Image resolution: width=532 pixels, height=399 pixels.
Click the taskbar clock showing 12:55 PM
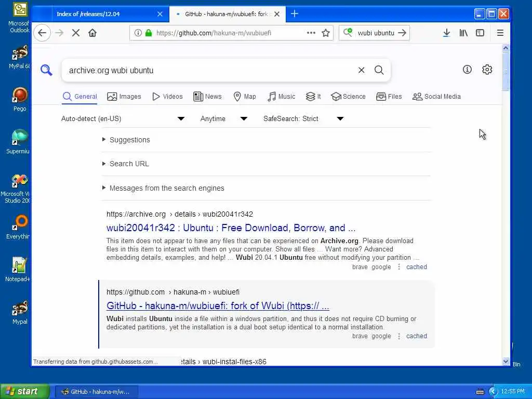(x=513, y=392)
